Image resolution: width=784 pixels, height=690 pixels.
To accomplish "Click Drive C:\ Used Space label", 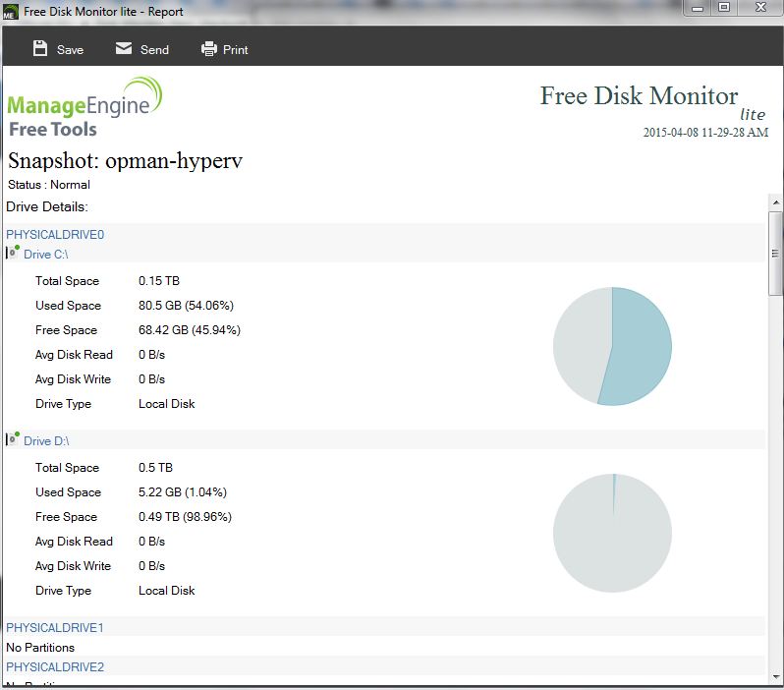I will pos(69,306).
